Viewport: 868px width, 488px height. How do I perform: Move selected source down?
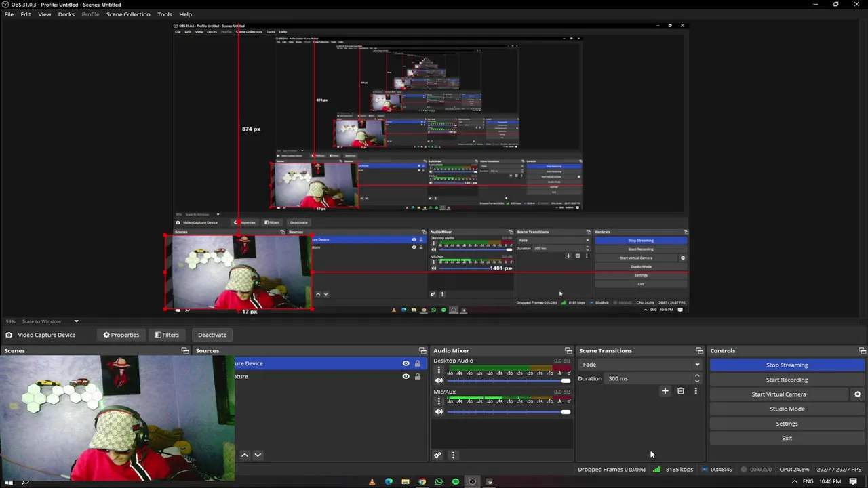(x=258, y=455)
